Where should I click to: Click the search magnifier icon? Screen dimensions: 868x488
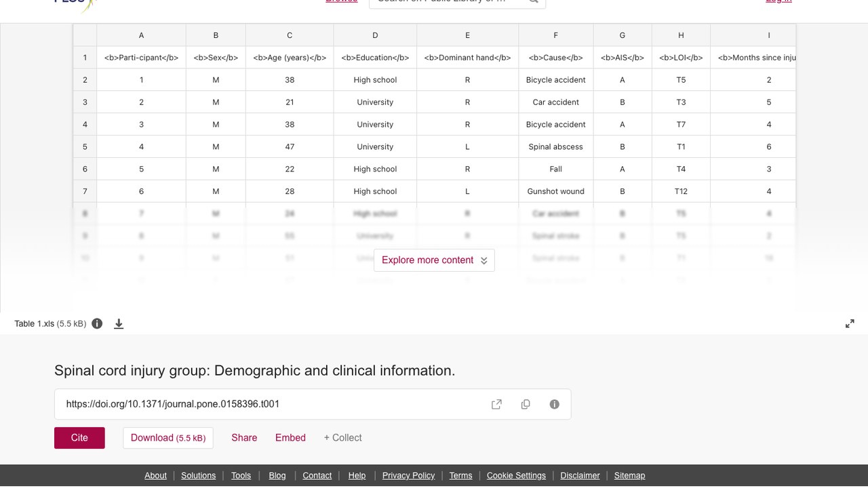(533, 1)
